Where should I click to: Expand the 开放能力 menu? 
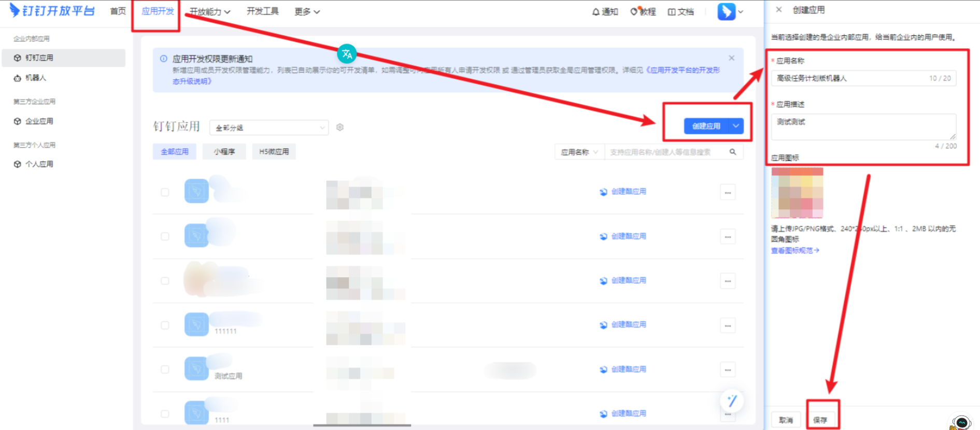(210, 11)
